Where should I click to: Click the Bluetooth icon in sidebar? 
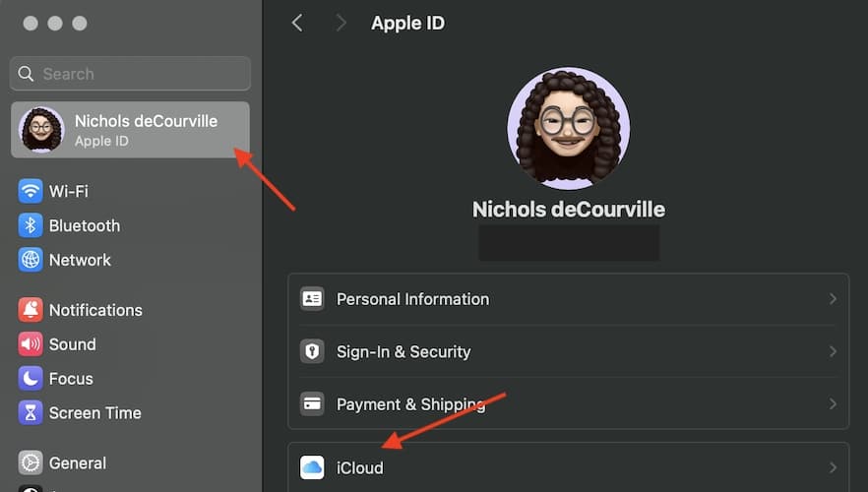31,225
